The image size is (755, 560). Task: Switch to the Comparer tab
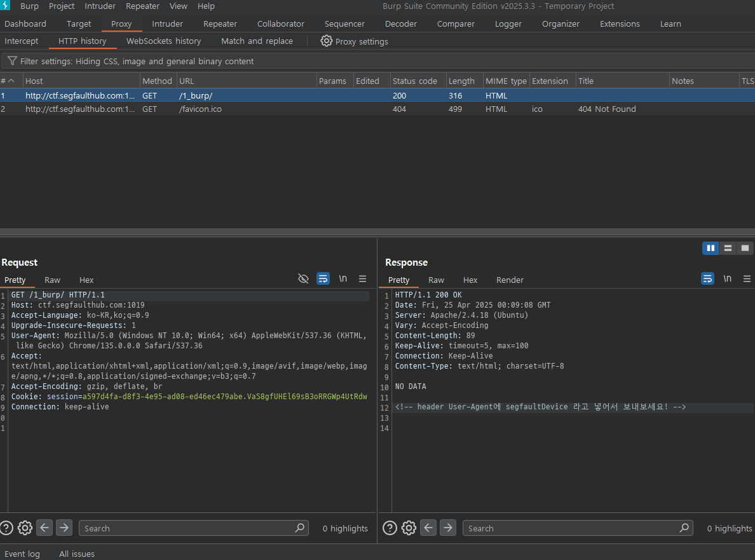click(x=456, y=24)
